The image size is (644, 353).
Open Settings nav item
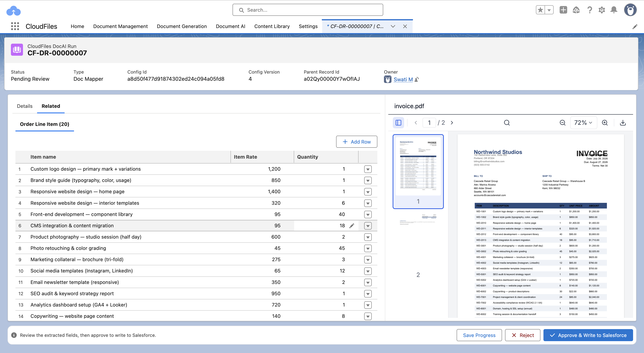(308, 26)
